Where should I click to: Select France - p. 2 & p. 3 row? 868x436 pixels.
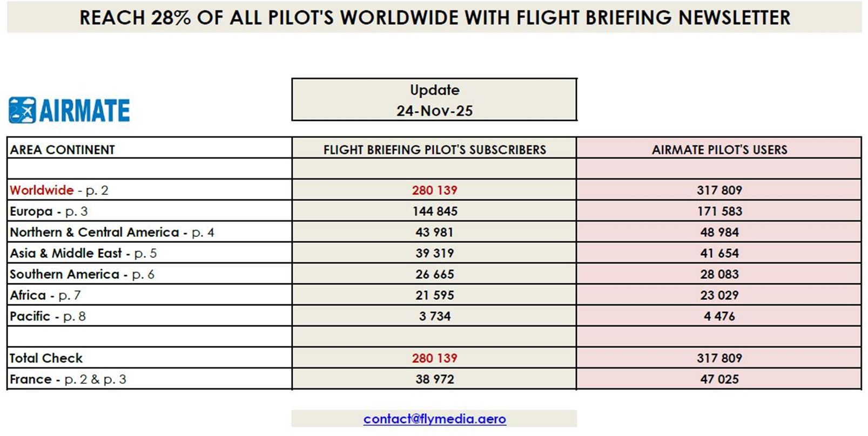[x=68, y=379]
